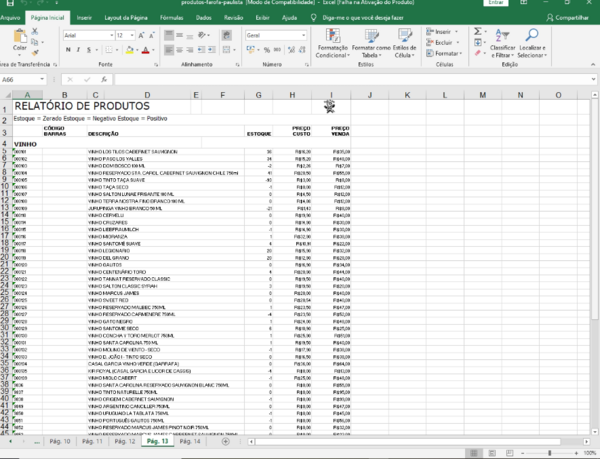Switch to Layout da Página tab

(x=126, y=18)
